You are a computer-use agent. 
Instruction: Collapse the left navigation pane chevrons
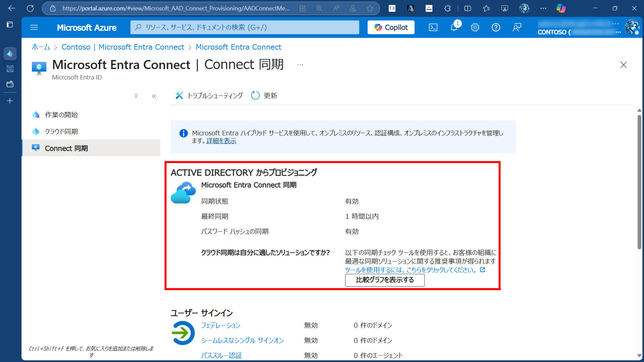pos(154,96)
